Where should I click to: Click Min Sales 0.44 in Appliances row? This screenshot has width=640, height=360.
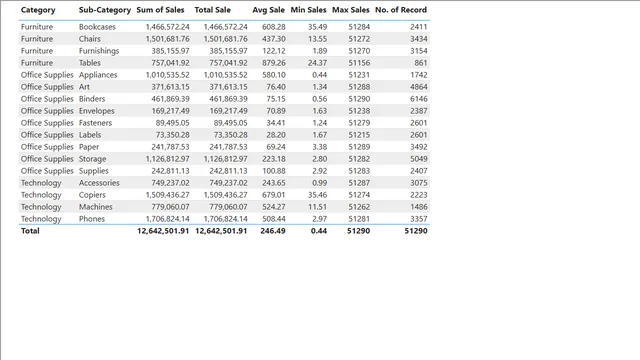coord(319,75)
